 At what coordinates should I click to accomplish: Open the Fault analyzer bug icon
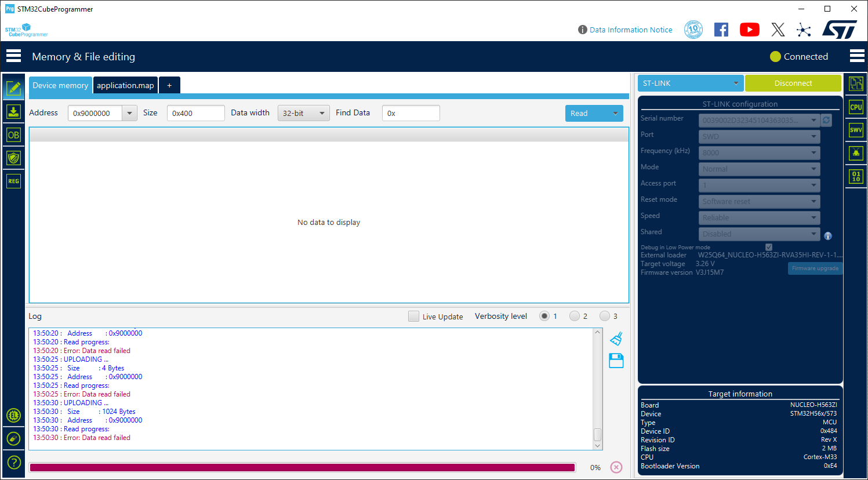coord(856,153)
